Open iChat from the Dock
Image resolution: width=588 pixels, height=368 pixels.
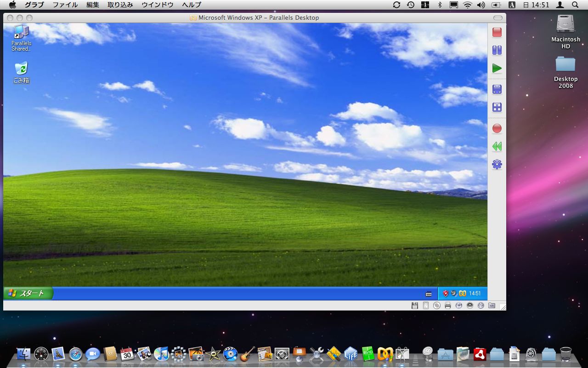coord(92,354)
